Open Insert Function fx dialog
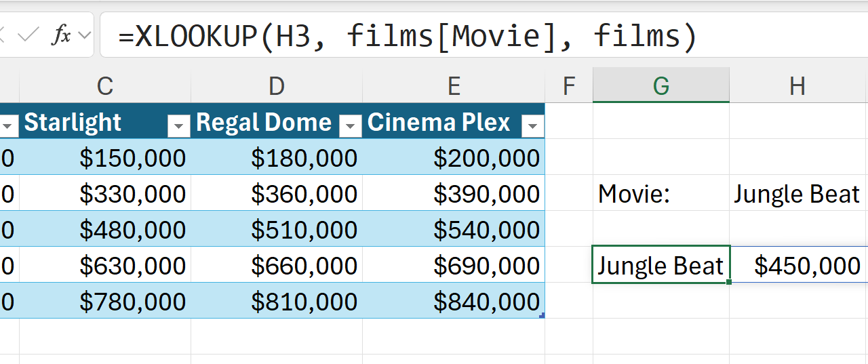868x364 pixels. (x=61, y=35)
